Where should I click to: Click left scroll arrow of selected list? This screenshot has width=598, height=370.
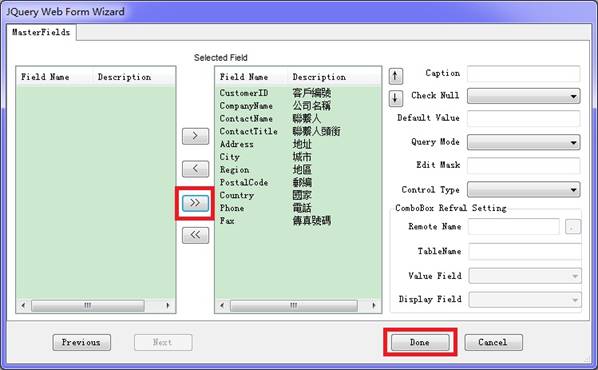tap(222, 306)
